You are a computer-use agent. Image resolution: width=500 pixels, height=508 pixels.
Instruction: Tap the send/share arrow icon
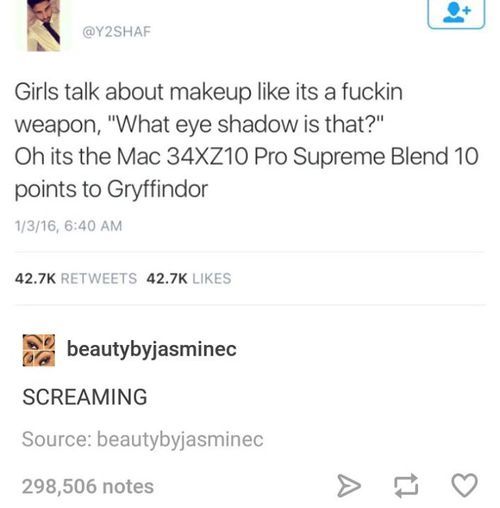point(349,486)
